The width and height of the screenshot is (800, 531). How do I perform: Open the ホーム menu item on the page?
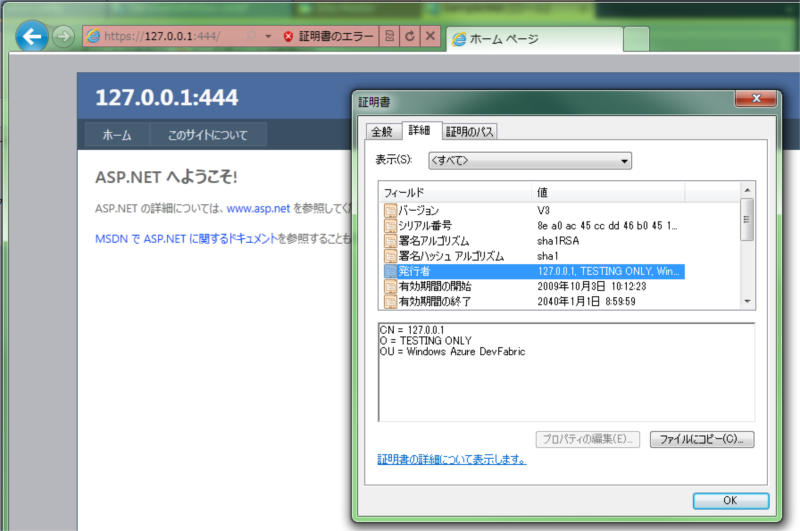tap(117, 135)
